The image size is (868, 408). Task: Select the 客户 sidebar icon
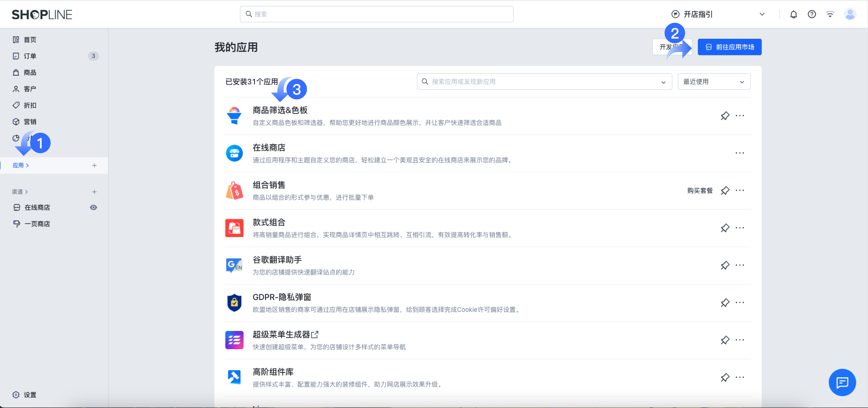click(x=16, y=88)
